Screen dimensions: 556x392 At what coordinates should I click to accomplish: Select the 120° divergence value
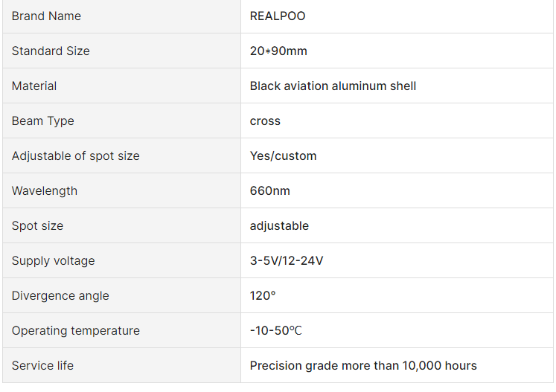pos(263,296)
